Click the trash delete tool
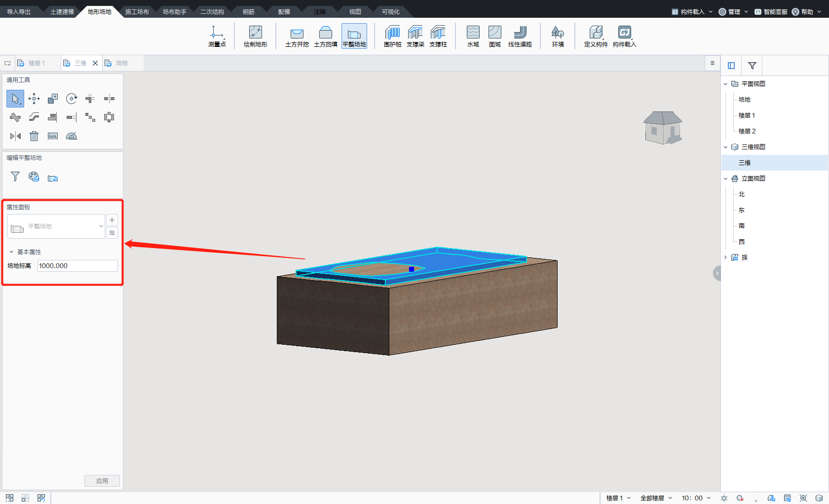829x504 pixels. [34, 136]
